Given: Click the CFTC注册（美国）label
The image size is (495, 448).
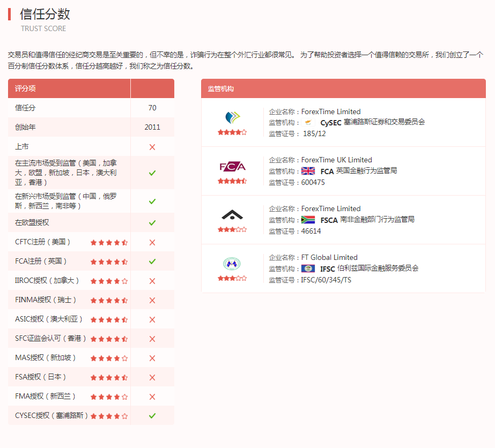Looking at the screenshot, I should pos(42,242).
